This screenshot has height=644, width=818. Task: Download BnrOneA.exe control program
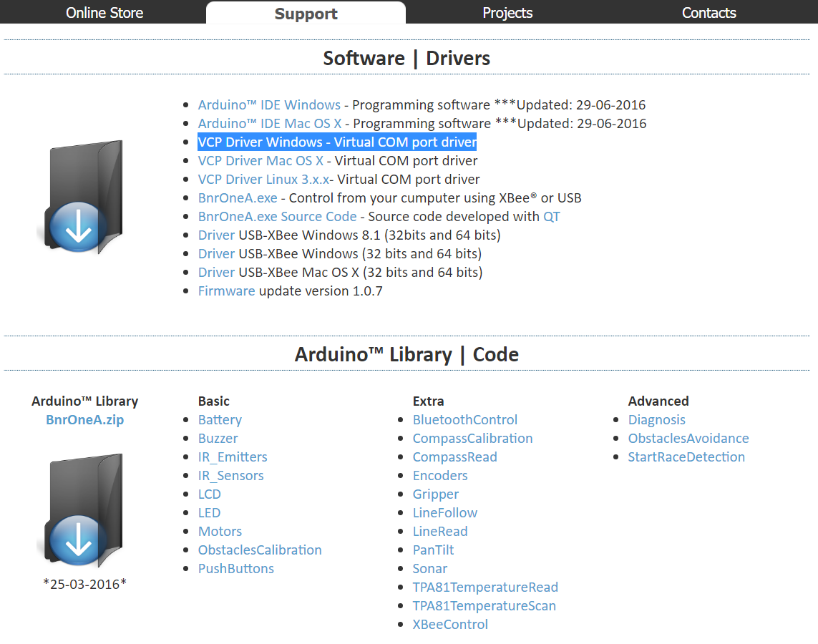coord(238,198)
